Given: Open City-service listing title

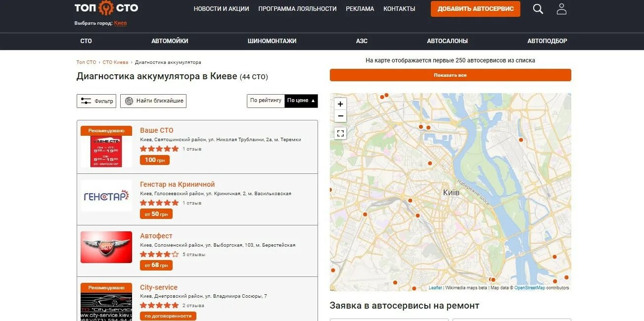Looking at the screenshot, I should pyautogui.click(x=159, y=287).
